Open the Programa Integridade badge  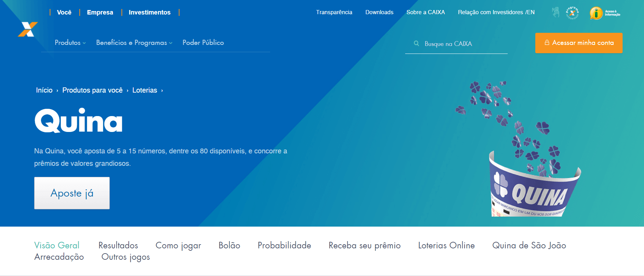tap(572, 13)
